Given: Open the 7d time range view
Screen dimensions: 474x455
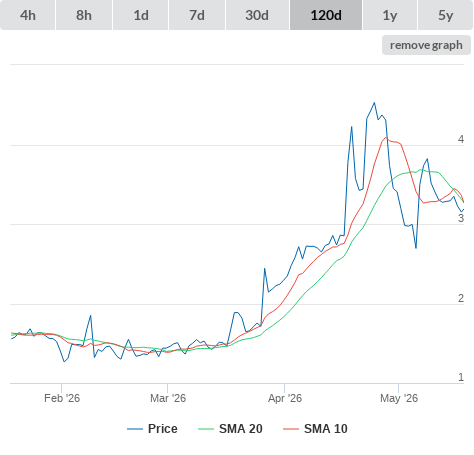Looking at the screenshot, I should pyautogui.click(x=197, y=15).
